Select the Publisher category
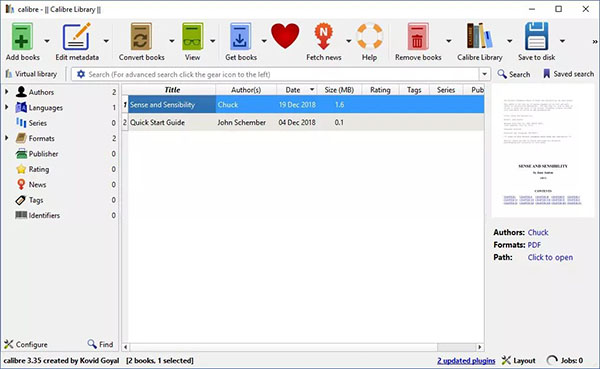Screen dimensions: 600x369 point(43,154)
